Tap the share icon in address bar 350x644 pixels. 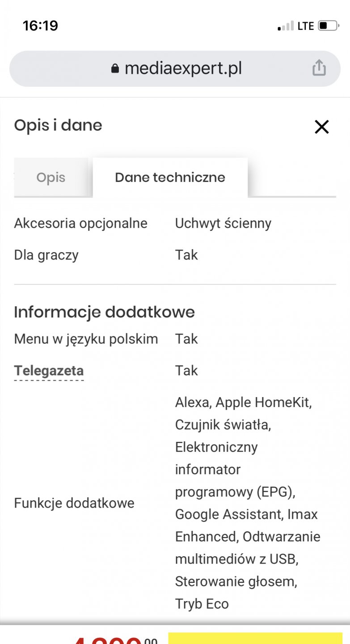[x=319, y=68]
